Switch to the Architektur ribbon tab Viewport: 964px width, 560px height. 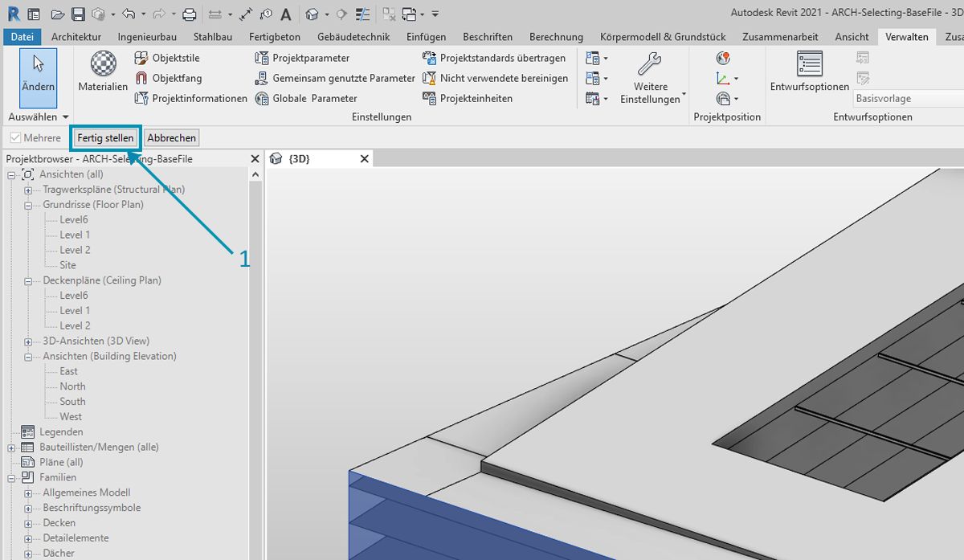(76, 37)
